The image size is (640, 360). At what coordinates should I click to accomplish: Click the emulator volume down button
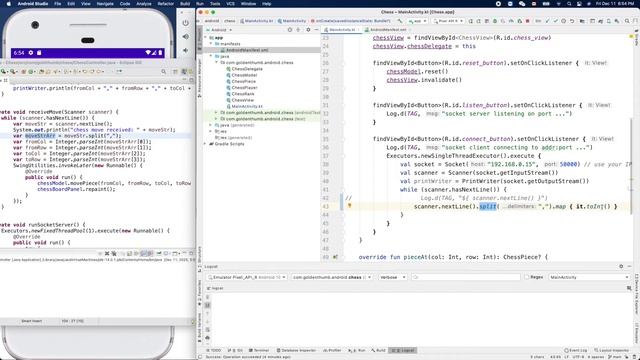click(x=186, y=50)
